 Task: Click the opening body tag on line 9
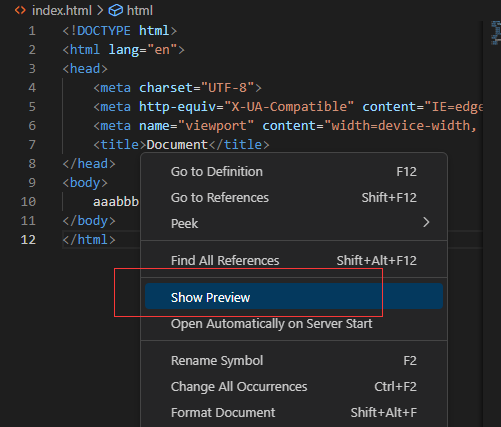85,183
